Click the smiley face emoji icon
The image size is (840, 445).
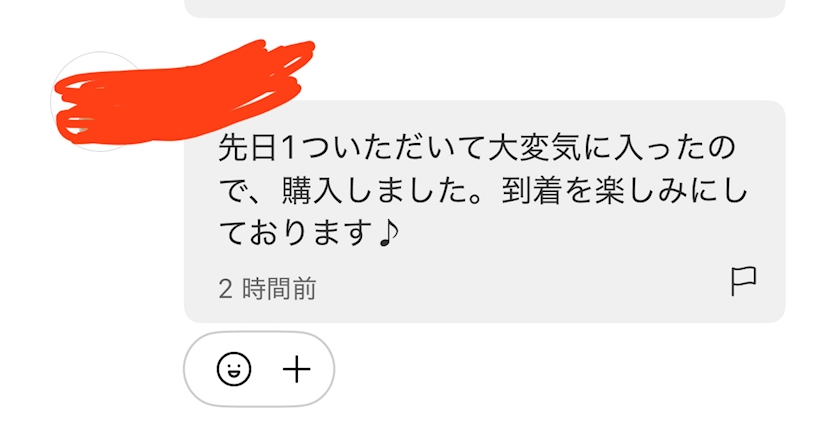pos(234,369)
